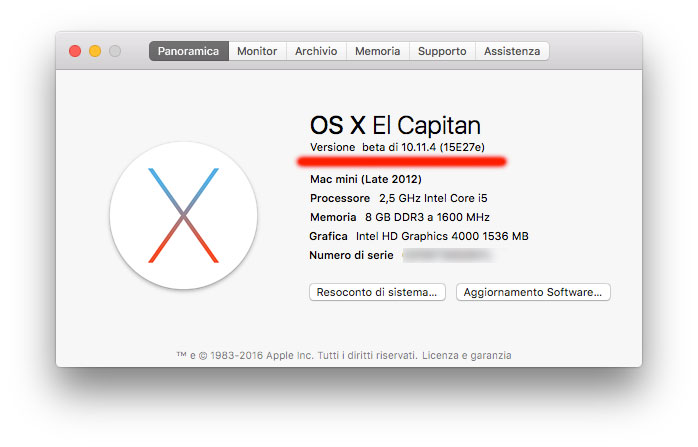This screenshot has height=447, width=698.
Task: Click the Numero di serie label
Action: 351,256
